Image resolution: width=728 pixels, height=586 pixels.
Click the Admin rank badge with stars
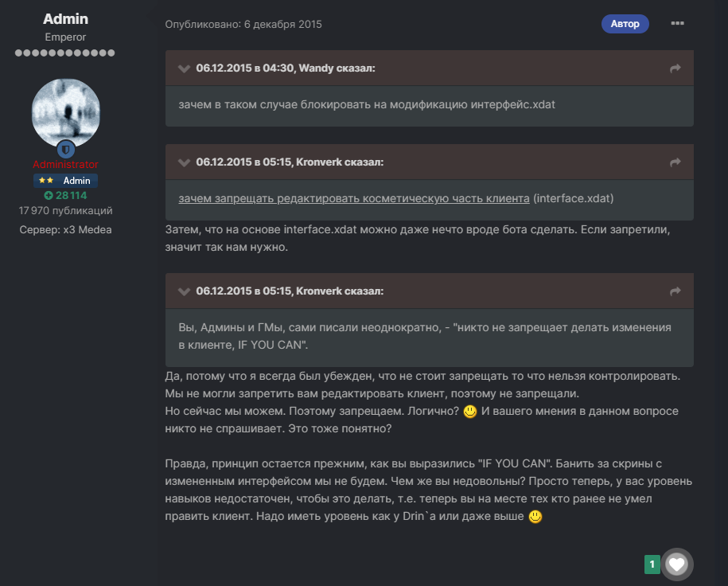click(65, 180)
